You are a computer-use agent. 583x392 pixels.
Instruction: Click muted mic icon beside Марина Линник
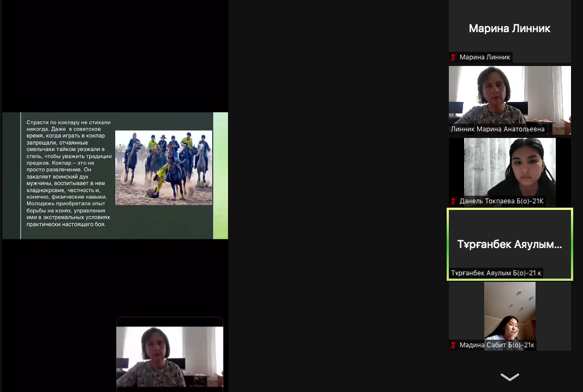453,57
